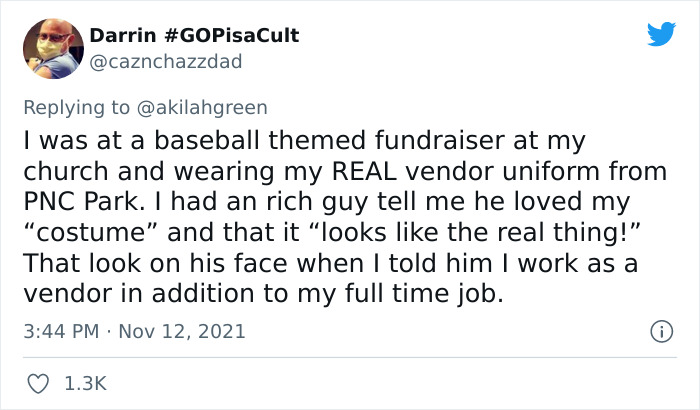Open the tweet info circle icon
Screen dimensions: 700x410
659,330
